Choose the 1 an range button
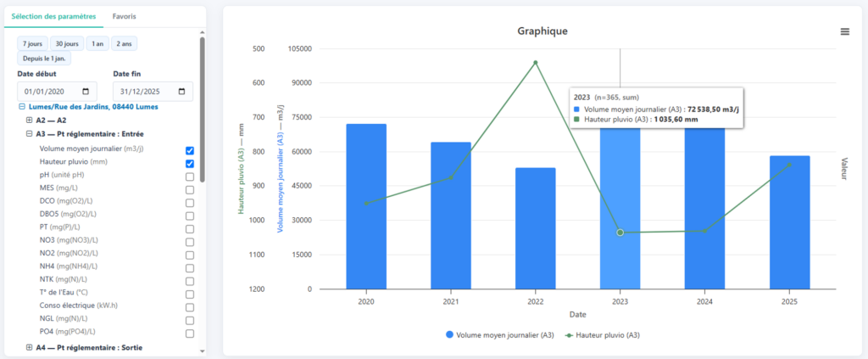Screen dimensions: 868x359 coord(97,44)
